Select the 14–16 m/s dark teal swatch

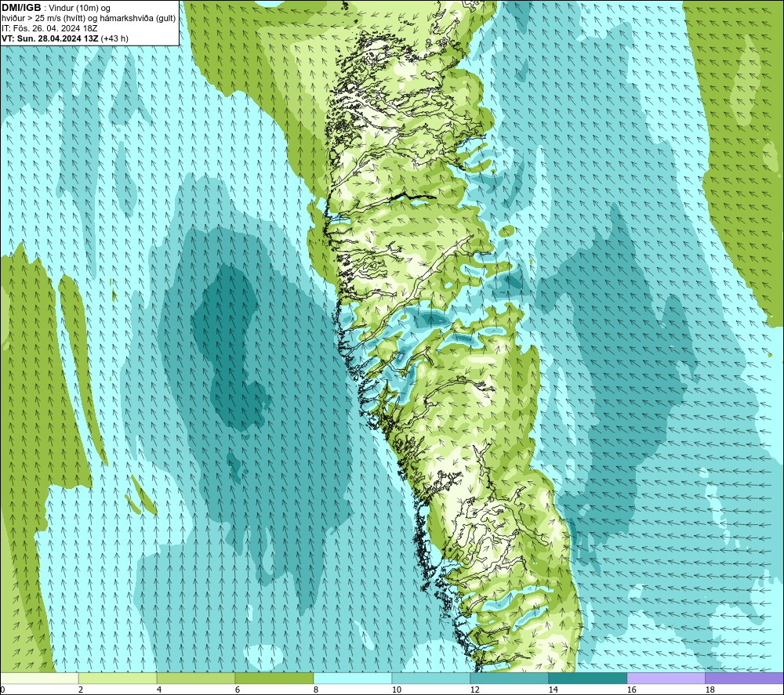[x=587, y=678]
